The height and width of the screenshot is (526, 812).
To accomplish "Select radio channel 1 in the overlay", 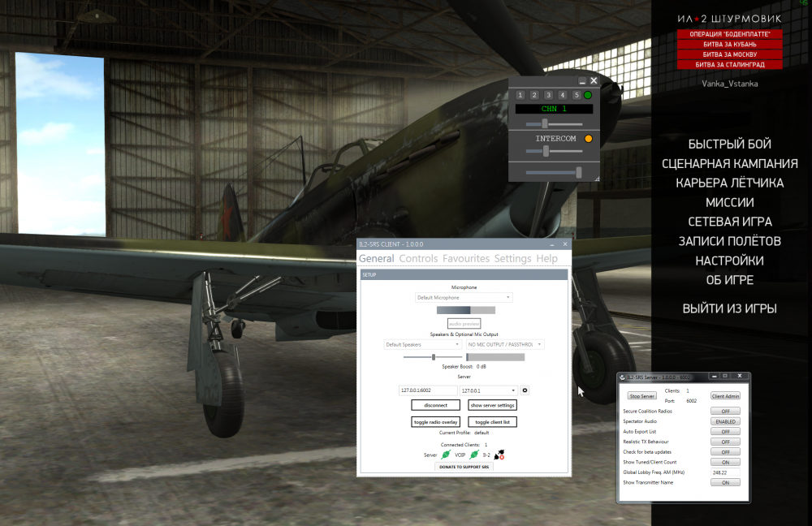I will tap(520, 95).
